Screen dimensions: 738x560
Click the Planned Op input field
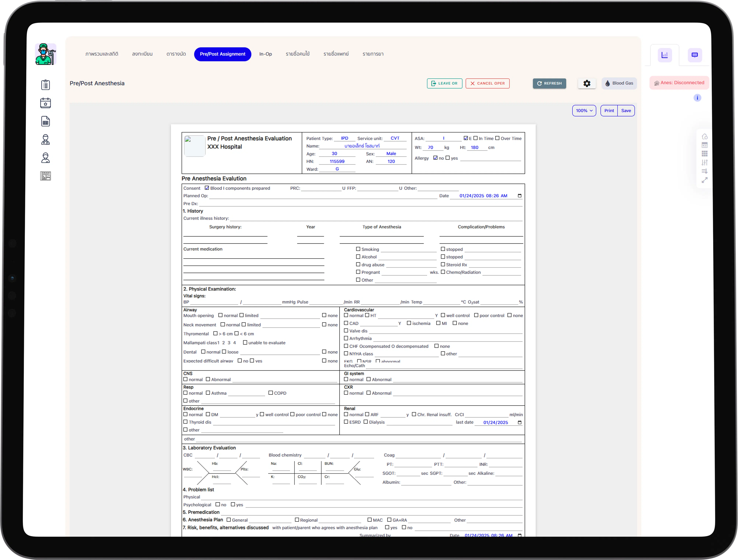[x=323, y=196]
